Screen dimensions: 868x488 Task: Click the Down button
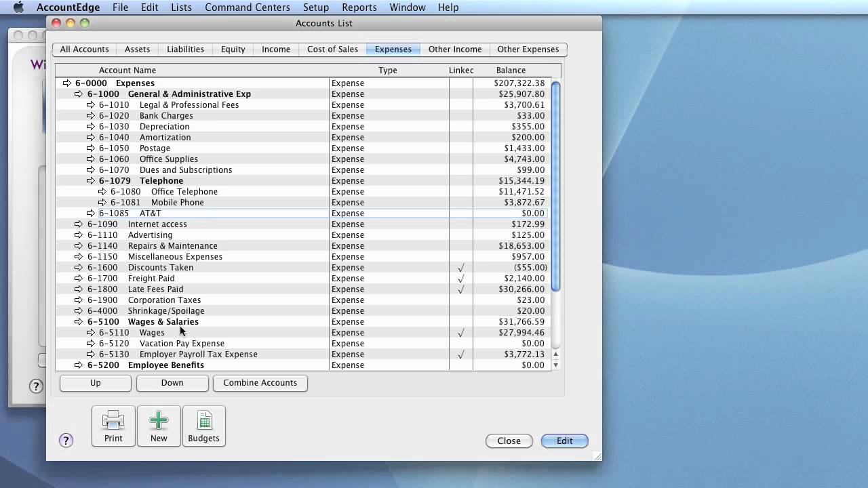tap(172, 383)
